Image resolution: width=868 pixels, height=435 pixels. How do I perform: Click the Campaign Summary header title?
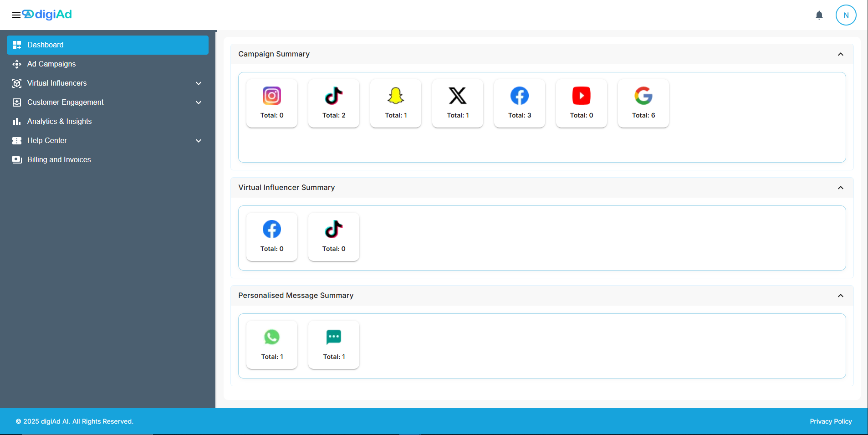pos(274,54)
